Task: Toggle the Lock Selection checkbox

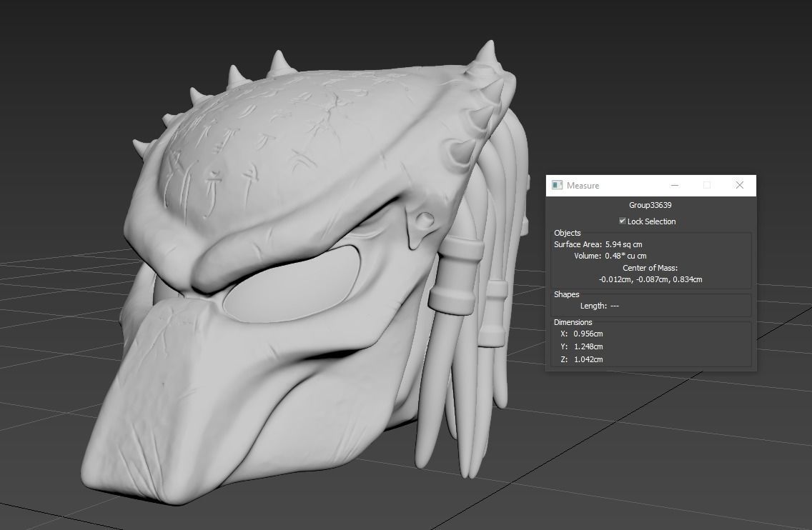Action: pos(622,221)
